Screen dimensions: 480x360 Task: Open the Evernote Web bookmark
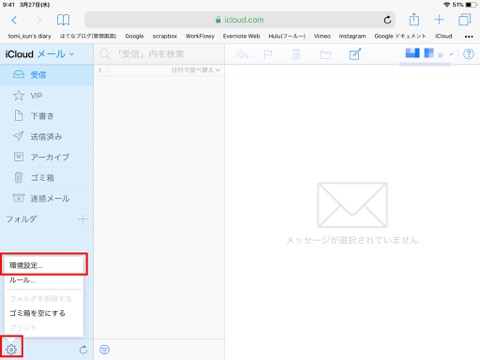click(241, 36)
